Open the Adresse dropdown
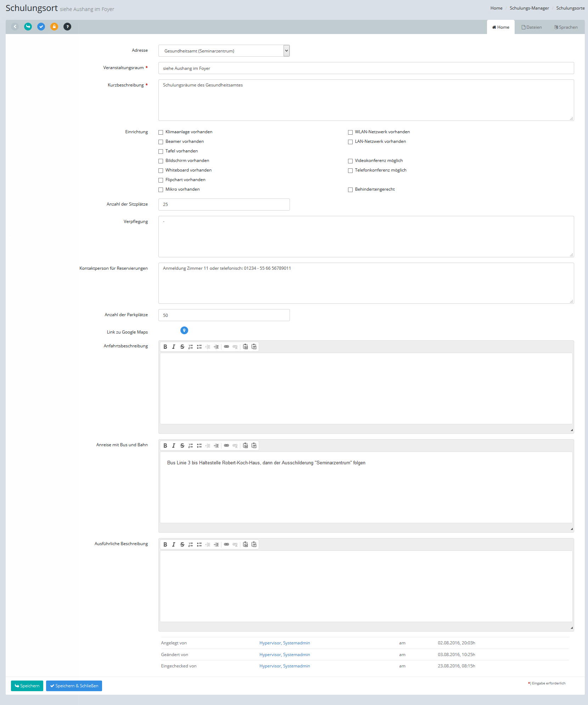This screenshot has width=588, height=705. pos(224,51)
